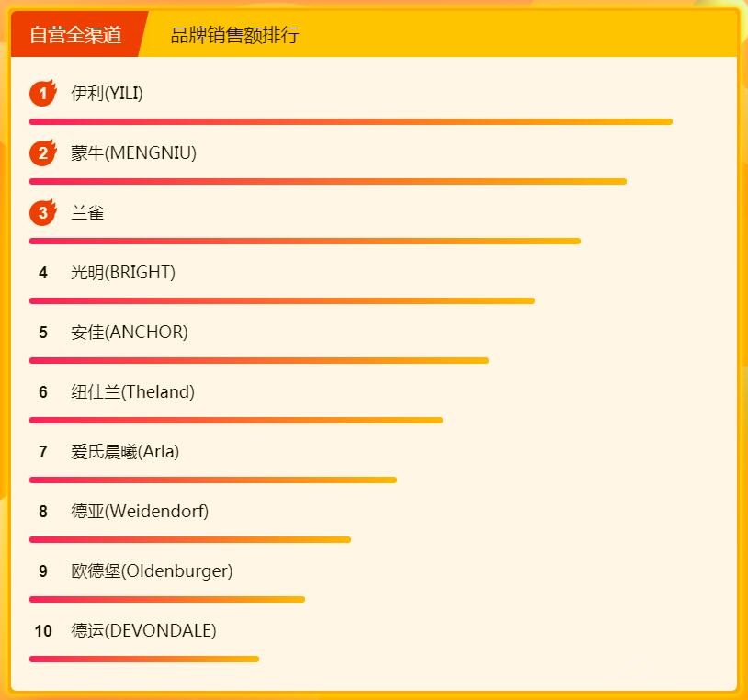Click the rank 2 flame badge
The image size is (748, 700).
point(42,152)
